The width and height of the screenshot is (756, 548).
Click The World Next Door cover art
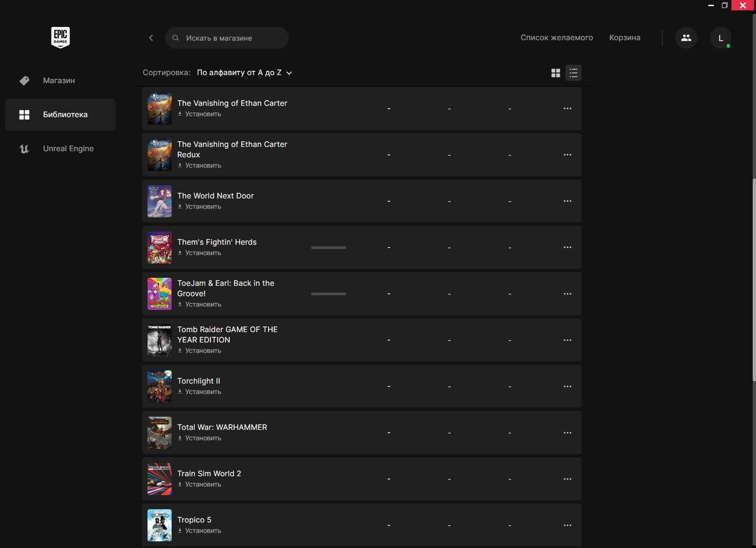(x=159, y=201)
